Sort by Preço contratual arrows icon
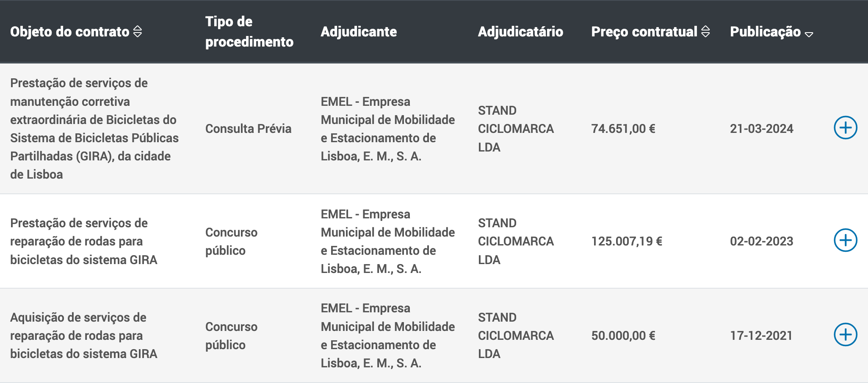This screenshot has width=868, height=383. (x=705, y=31)
